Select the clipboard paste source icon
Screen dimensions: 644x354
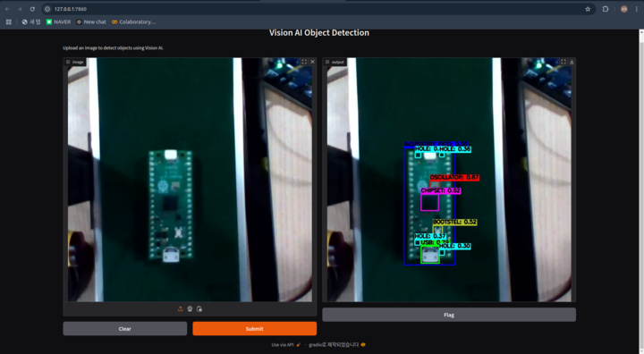[199, 308]
